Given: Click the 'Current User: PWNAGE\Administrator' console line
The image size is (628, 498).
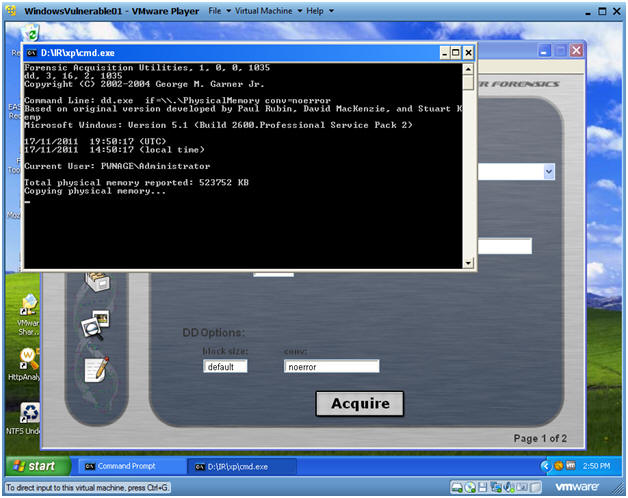Looking at the screenshot, I should point(117,166).
